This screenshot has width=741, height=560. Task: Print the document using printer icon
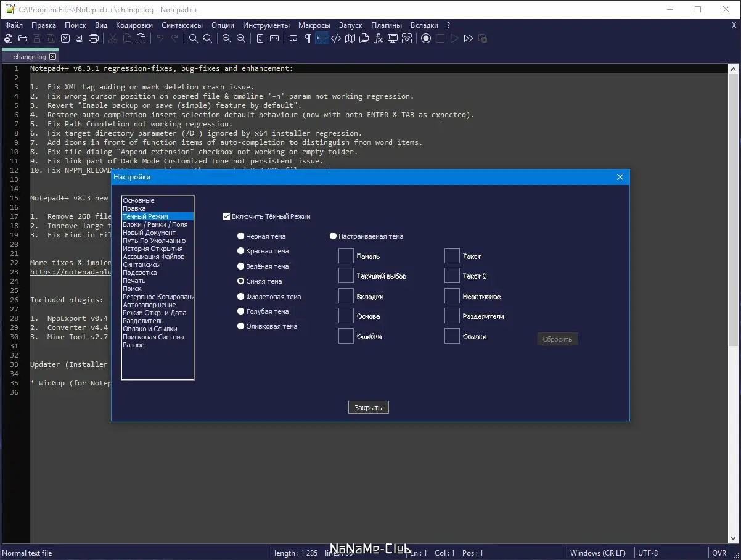click(x=94, y=38)
